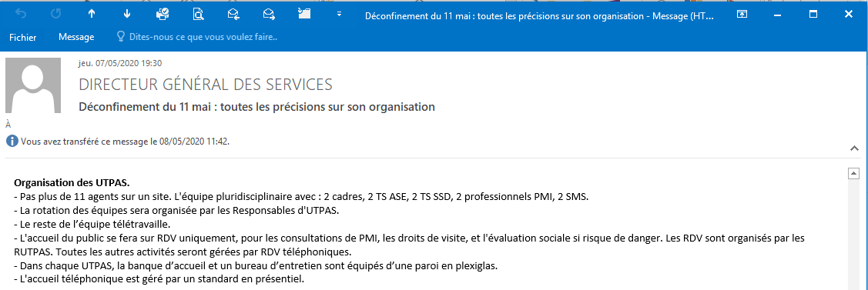Click the sender name DIRECTEUR GÉNÉRAL DES SERVICES
Screen dimensions: 868x290
(206, 85)
